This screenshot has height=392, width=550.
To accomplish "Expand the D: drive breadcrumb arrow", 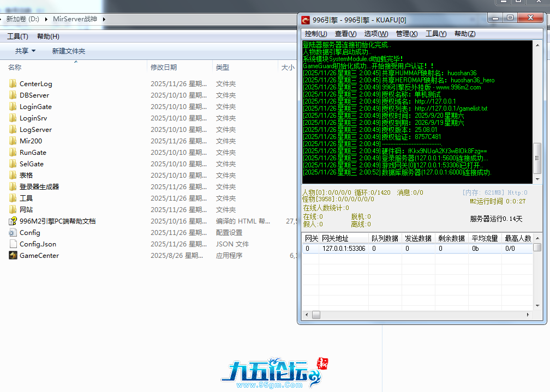I will pyautogui.click(x=46, y=19).
